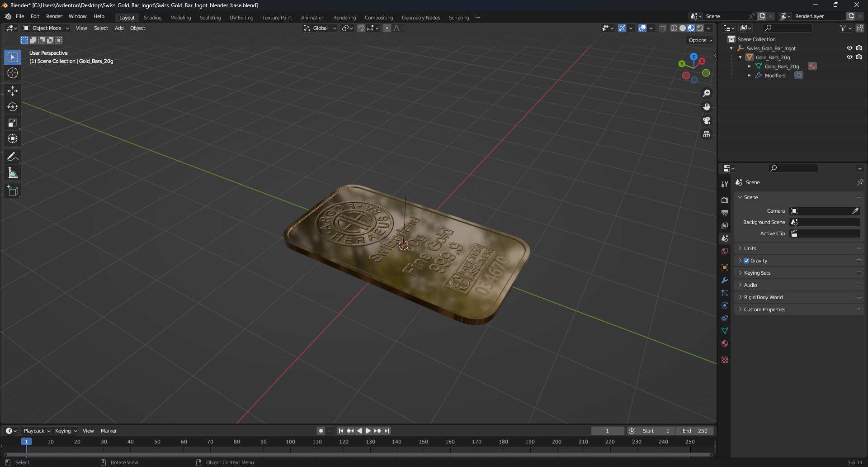Toggle show gizmo button
The width and height of the screenshot is (868, 467).
pos(622,28)
